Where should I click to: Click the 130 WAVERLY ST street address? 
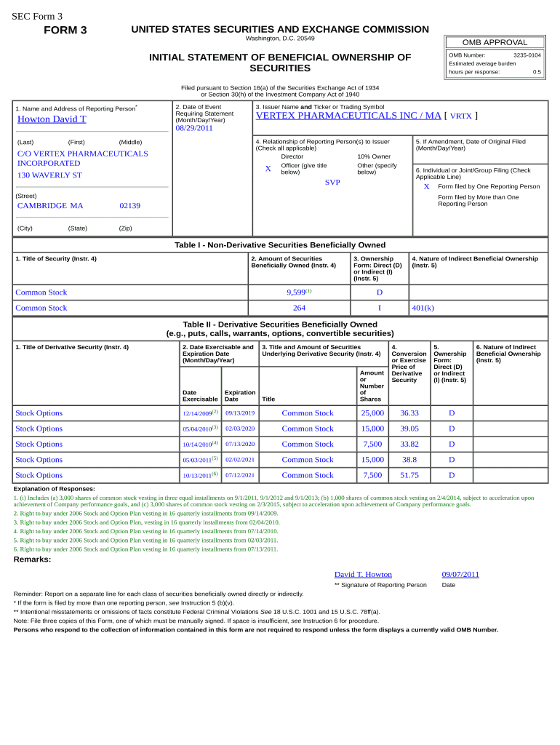coord(49,175)
